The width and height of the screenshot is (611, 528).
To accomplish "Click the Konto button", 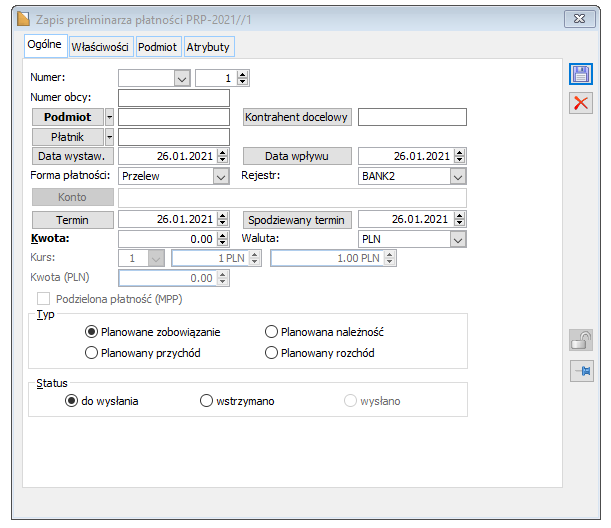I will (x=73, y=197).
